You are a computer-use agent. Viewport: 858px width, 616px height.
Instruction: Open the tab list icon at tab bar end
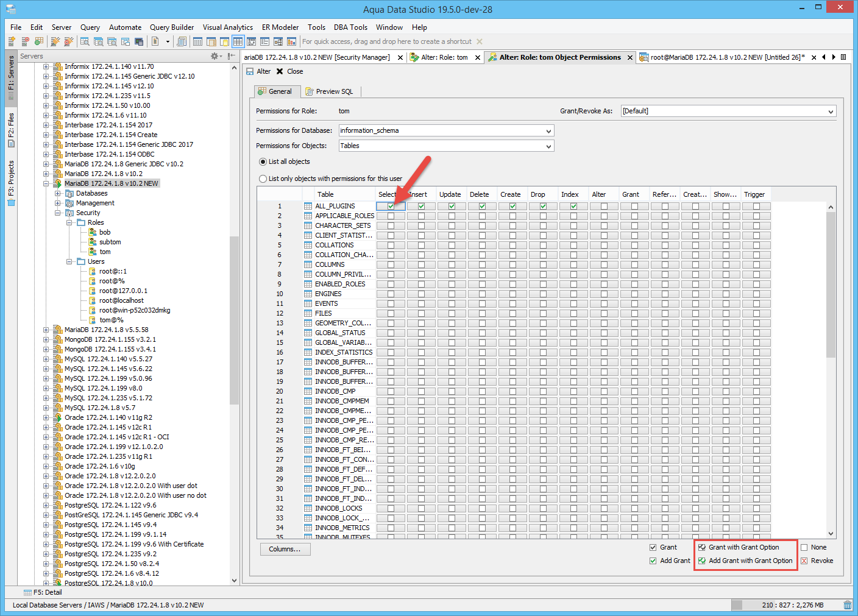tap(843, 57)
